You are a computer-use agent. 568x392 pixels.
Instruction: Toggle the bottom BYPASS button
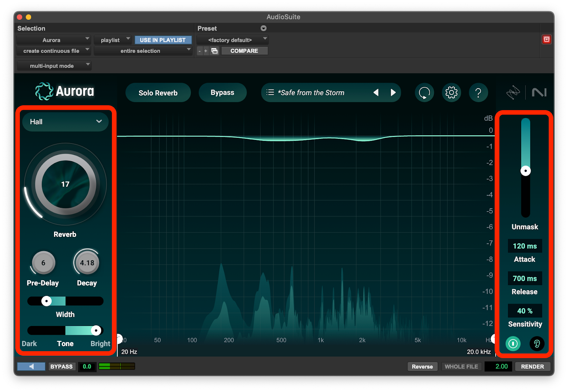[61, 366]
